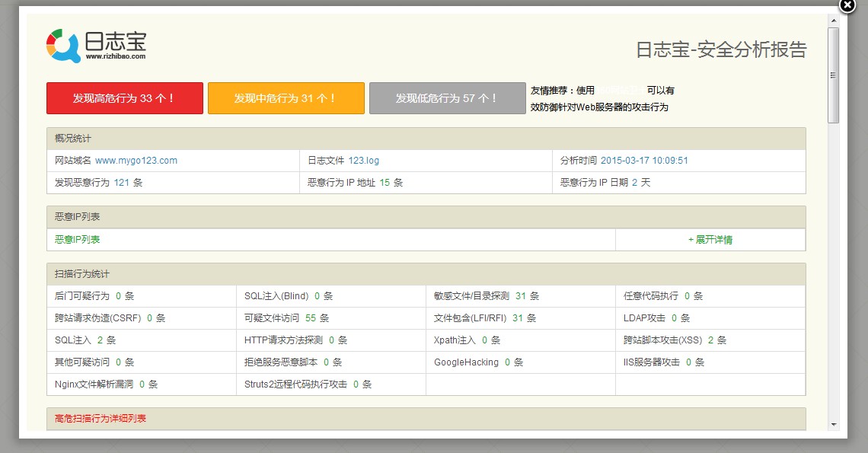This screenshot has height=453, width=868.
Task: Click the IIS服务器攻击 0 条 cell
Action: pos(711,362)
